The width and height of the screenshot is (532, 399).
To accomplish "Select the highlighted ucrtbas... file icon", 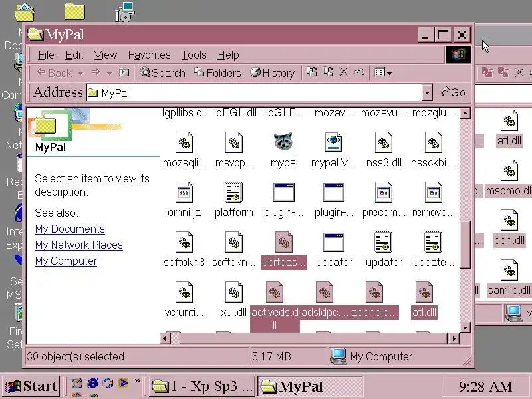I will [284, 242].
